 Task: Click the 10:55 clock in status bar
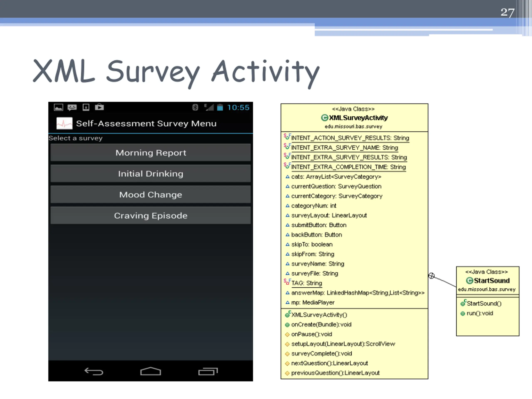238,107
